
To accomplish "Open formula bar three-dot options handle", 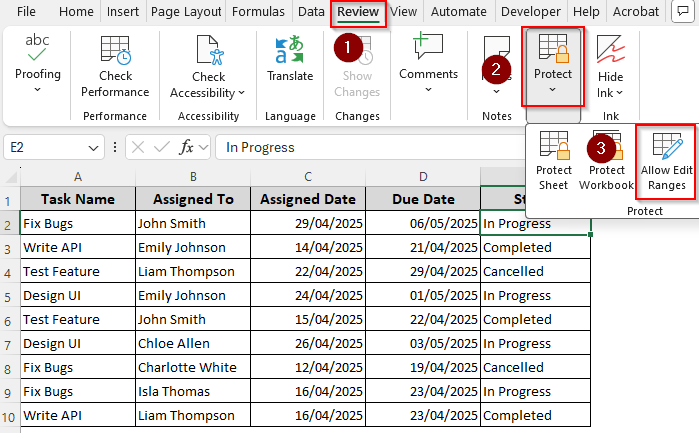I will 115,147.
